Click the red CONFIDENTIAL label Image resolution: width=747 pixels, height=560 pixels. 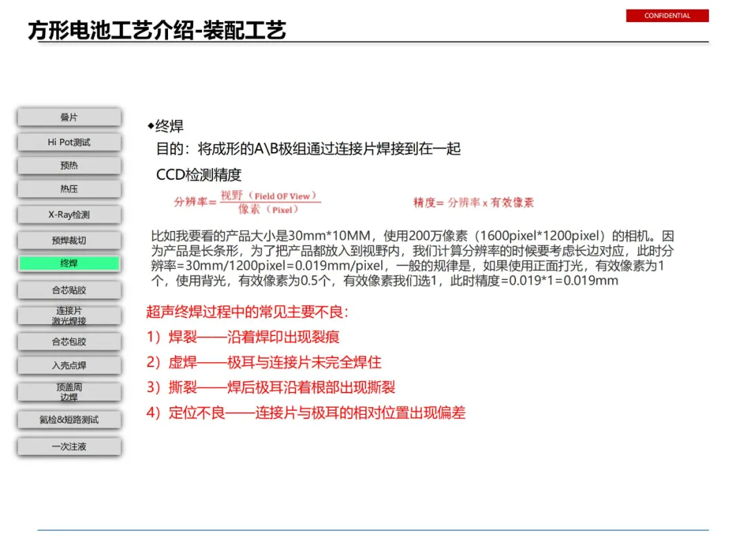[x=667, y=16]
